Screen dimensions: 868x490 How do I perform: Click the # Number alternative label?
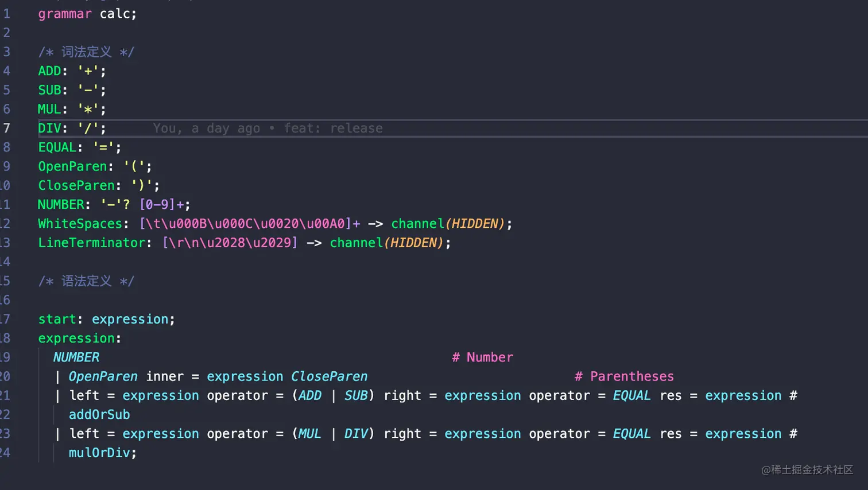[x=482, y=357]
